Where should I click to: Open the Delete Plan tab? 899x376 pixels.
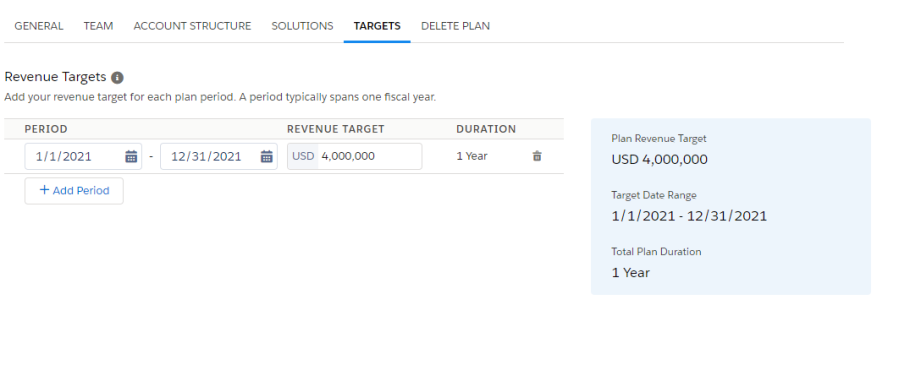pyautogui.click(x=455, y=26)
